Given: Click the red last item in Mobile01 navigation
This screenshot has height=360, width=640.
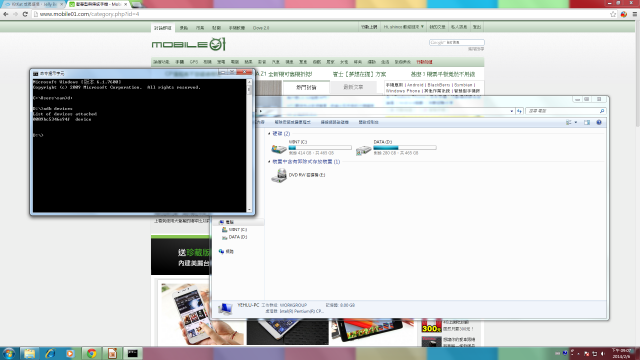Looking at the screenshot, I should [424, 62].
